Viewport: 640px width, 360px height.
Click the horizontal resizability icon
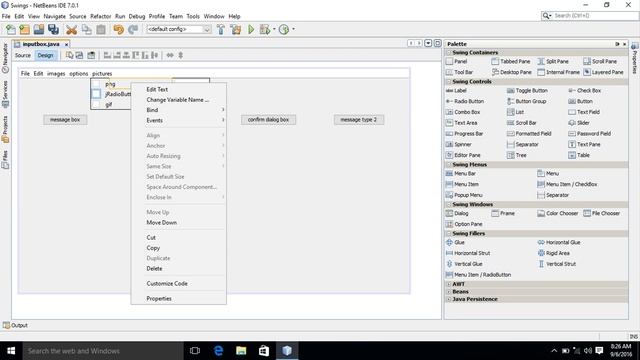point(170,55)
